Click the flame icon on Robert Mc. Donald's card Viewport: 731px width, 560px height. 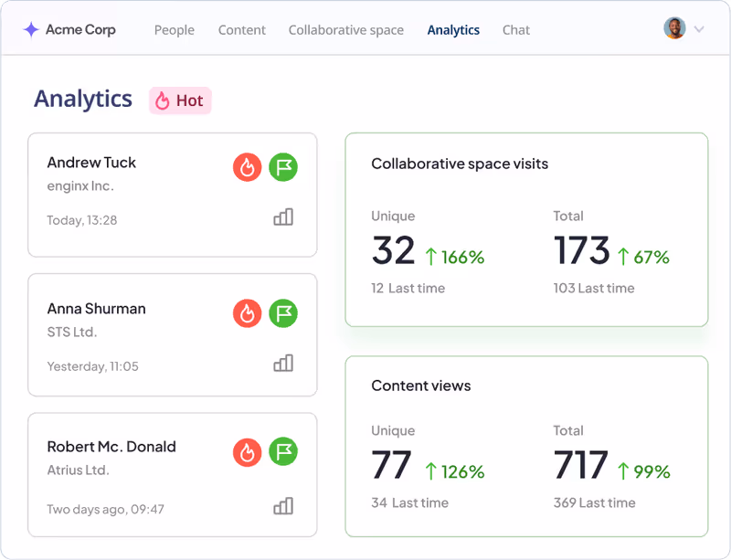click(247, 451)
